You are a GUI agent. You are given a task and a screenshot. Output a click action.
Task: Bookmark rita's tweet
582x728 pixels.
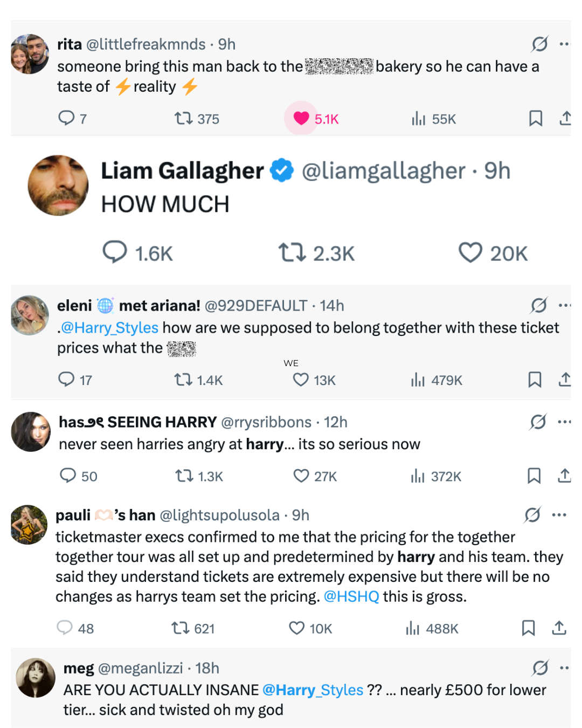(536, 118)
